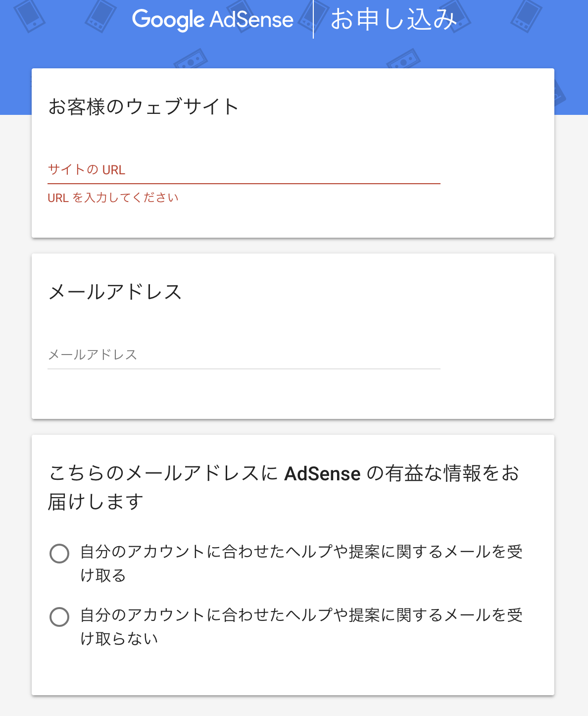The width and height of the screenshot is (588, 716).
Task: Select the radio button for 受け取らない option
Action: point(59,617)
